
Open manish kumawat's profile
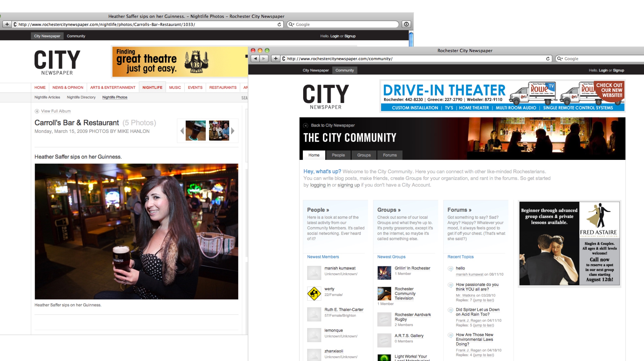point(340,268)
